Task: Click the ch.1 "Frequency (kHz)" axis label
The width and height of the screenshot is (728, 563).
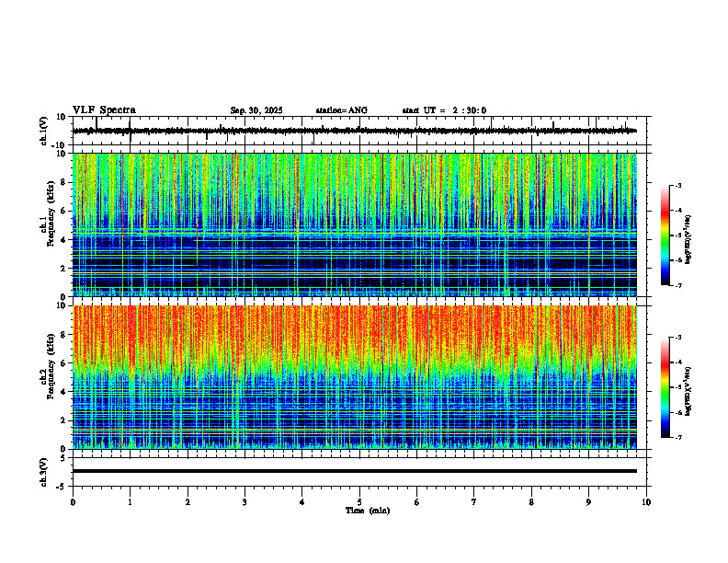Action: [51, 214]
